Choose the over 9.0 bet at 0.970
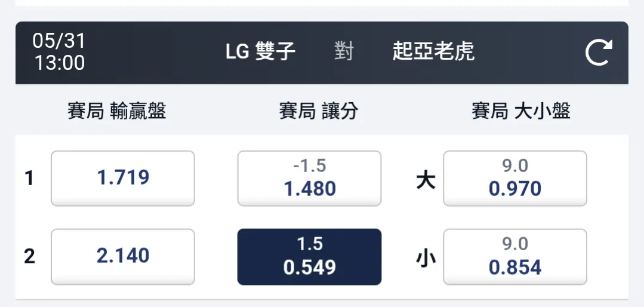Viewport: 644px width, 307px height. coord(515,179)
